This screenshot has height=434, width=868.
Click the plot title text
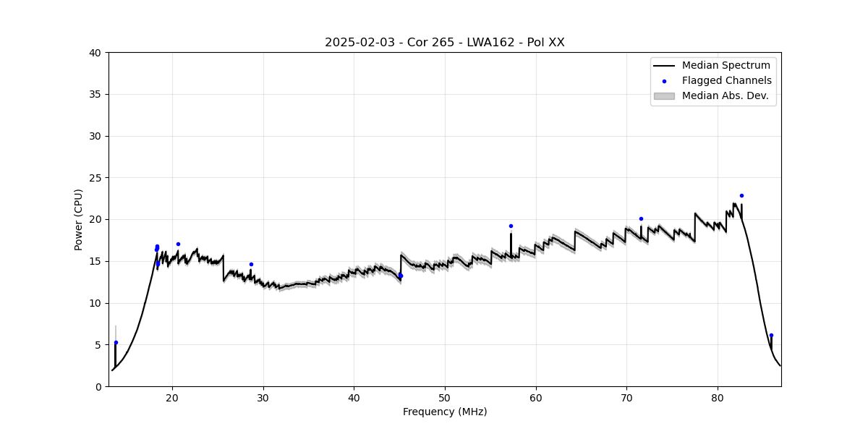[444, 43]
